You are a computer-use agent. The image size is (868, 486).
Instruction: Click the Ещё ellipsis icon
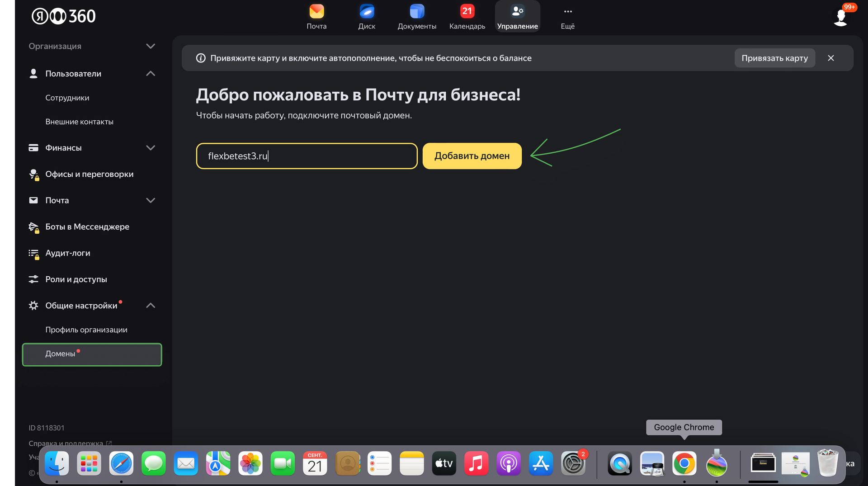(567, 11)
